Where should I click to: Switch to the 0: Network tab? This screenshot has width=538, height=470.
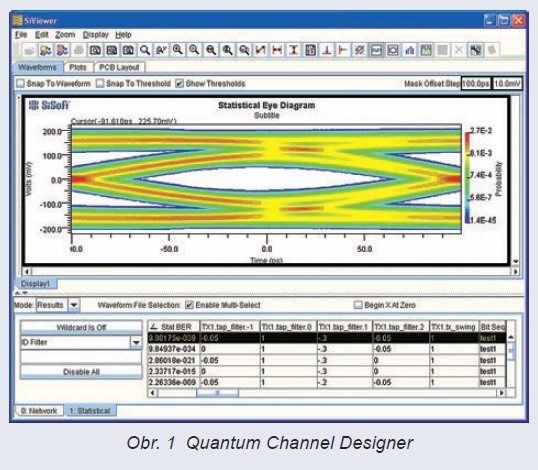[x=39, y=411]
